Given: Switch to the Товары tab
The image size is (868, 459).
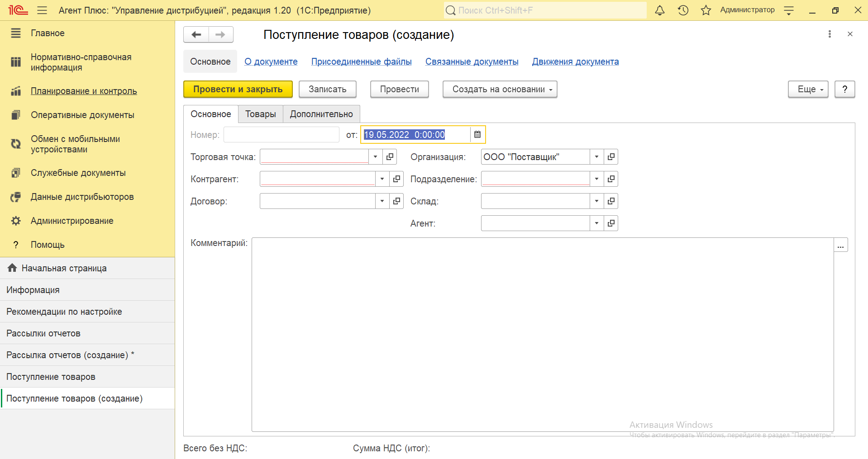Looking at the screenshot, I should click(x=261, y=114).
